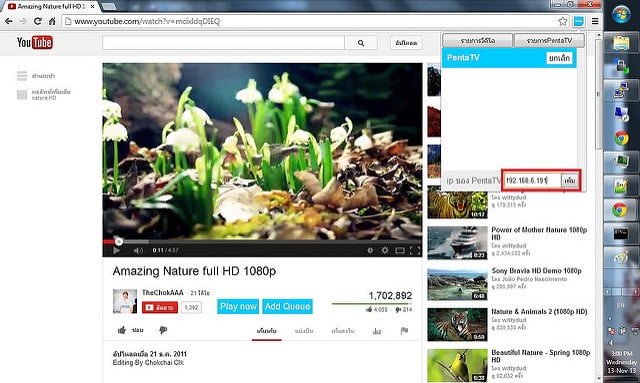Click the ยกเลิก button in the PentaTV header

[x=559, y=58]
